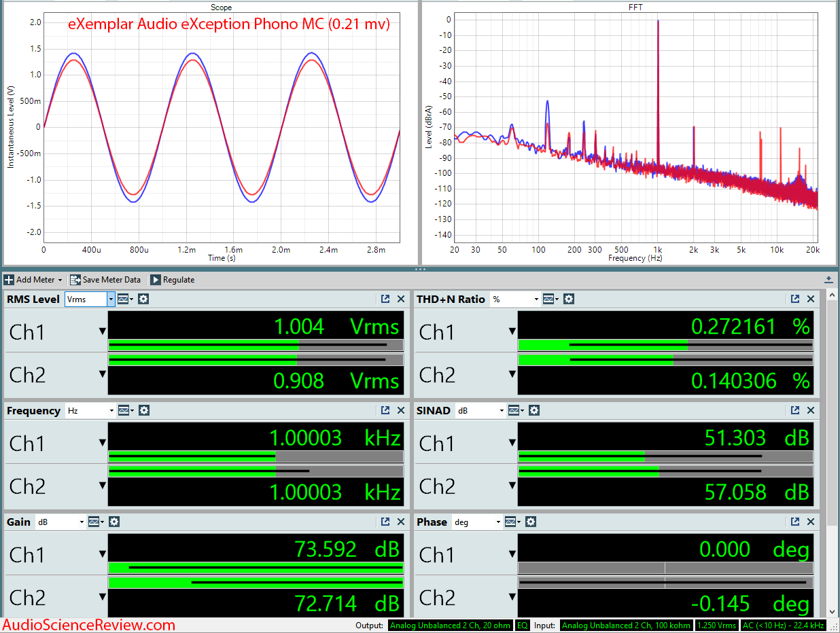This screenshot has height=633, width=840.
Task: Pop out the RMS Level meter
Action: click(385, 299)
